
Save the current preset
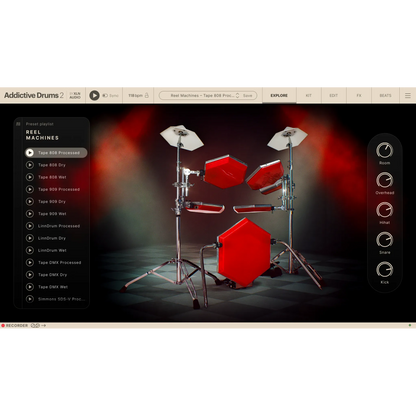(248, 95)
